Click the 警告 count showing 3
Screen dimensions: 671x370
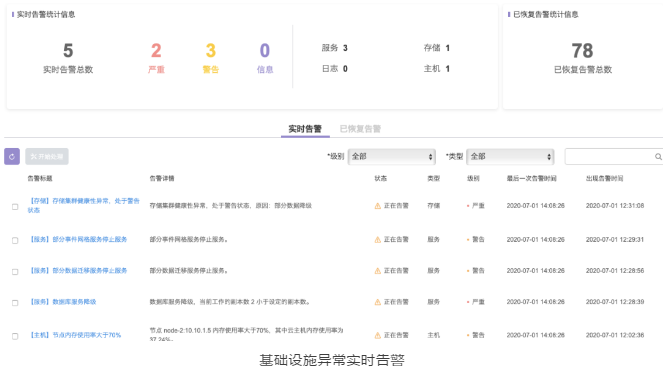tap(211, 50)
